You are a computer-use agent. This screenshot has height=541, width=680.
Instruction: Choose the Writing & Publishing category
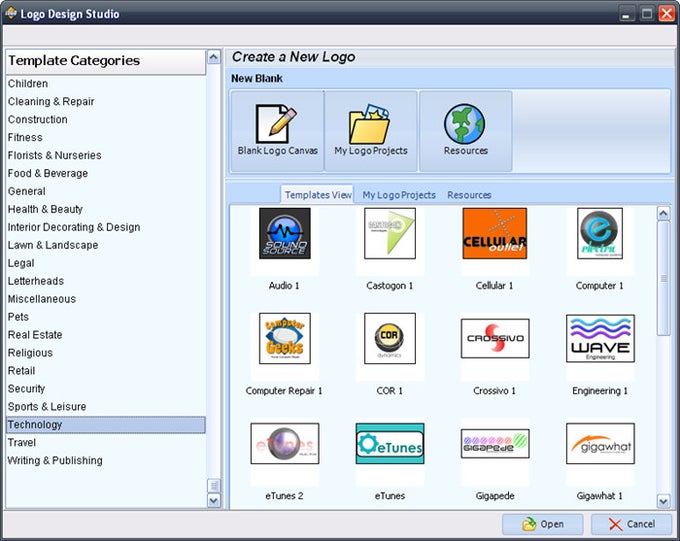tap(105, 461)
